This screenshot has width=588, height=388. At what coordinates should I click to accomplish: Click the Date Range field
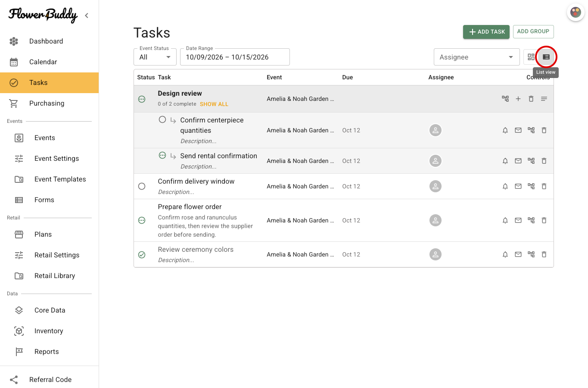coord(235,57)
